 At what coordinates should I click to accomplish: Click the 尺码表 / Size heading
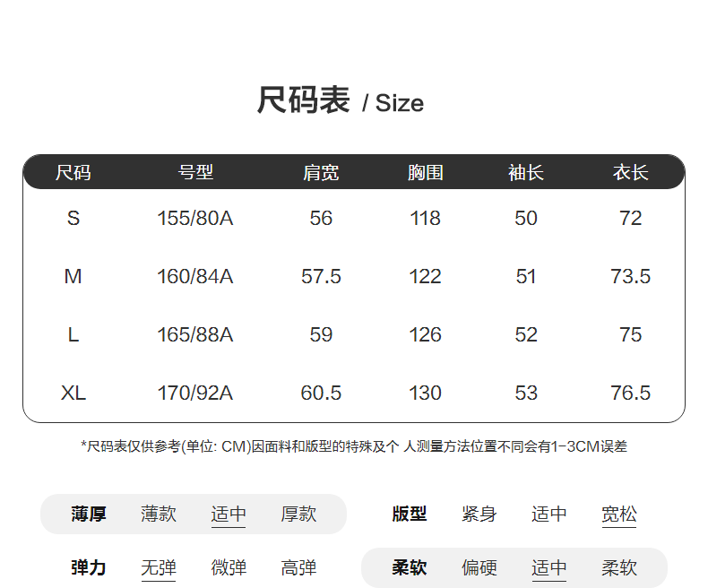click(341, 100)
